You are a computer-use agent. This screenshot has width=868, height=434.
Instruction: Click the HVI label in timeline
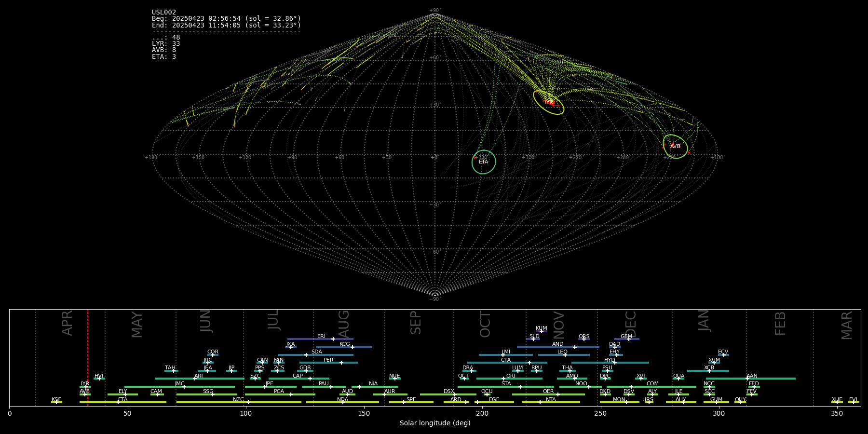pyautogui.click(x=99, y=376)
